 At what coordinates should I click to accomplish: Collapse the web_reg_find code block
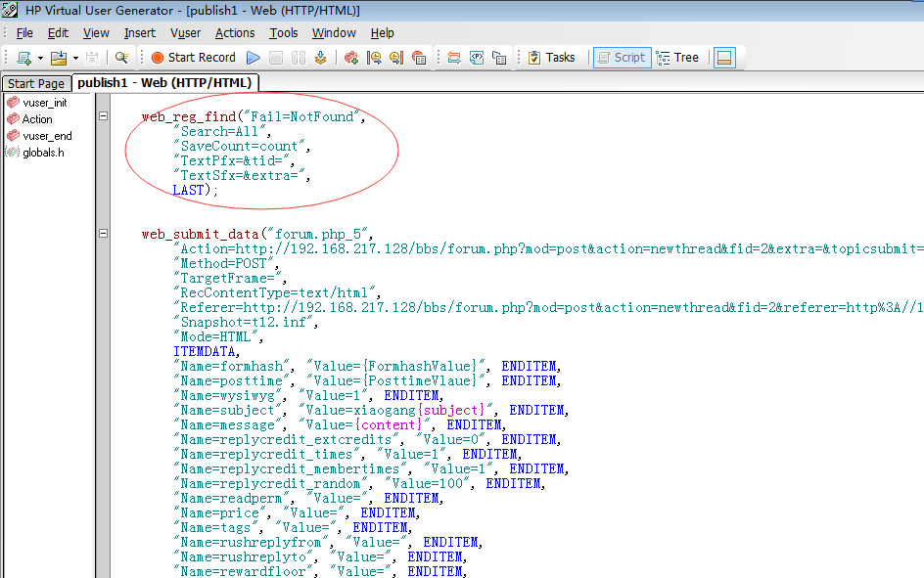click(103, 116)
